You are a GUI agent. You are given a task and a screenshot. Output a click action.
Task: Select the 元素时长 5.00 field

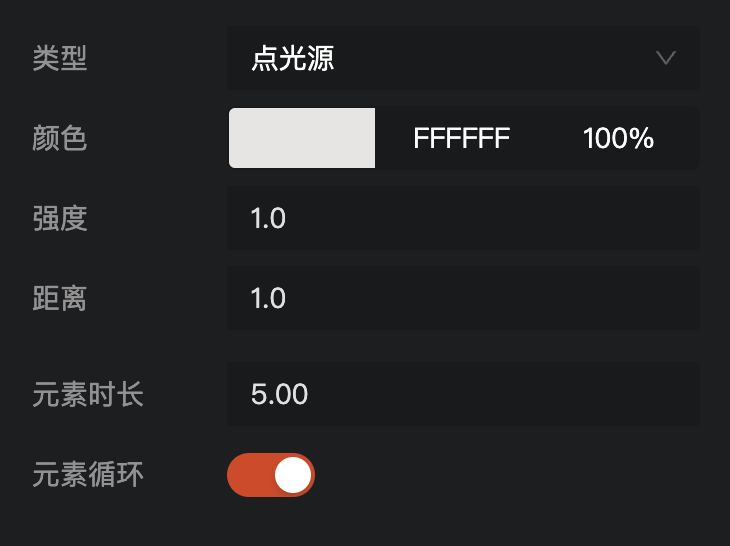463,394
